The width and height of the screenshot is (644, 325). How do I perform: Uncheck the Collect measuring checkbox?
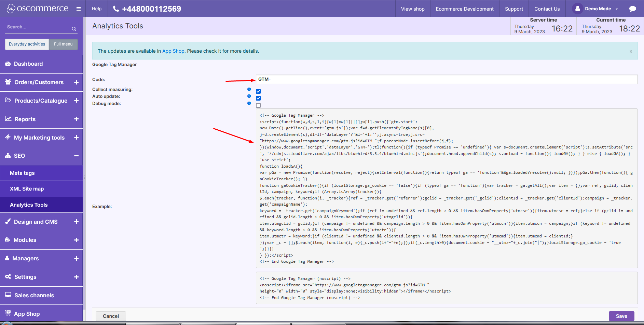258,91
